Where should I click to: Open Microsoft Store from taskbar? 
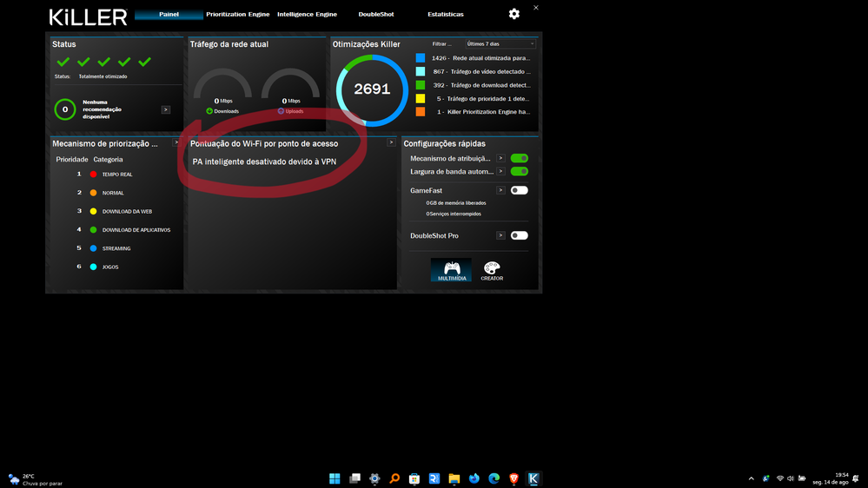(x=414, y=478)
